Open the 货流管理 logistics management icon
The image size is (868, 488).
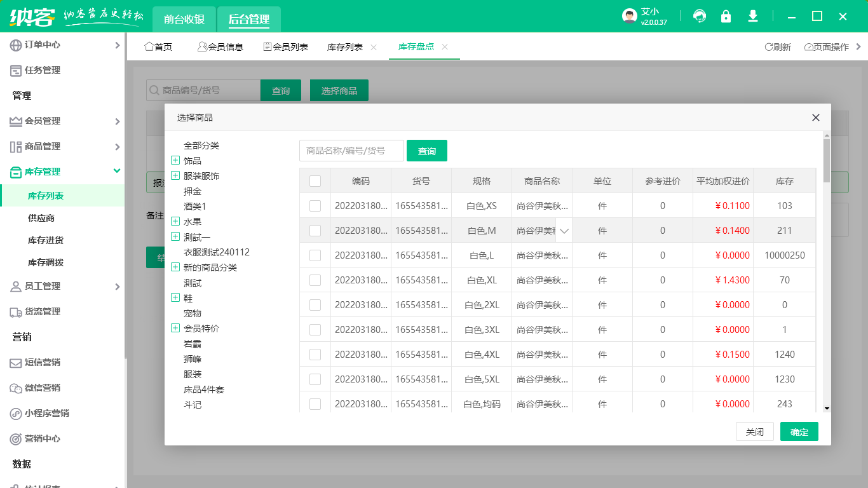pyautogui.click(x=14, y=311)
